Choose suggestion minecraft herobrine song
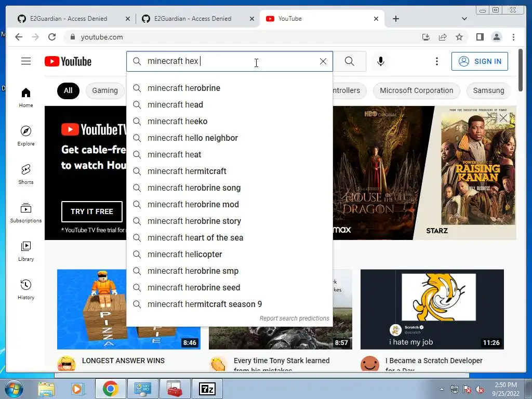The image size is (532, 399). click(x=229, y=188)
